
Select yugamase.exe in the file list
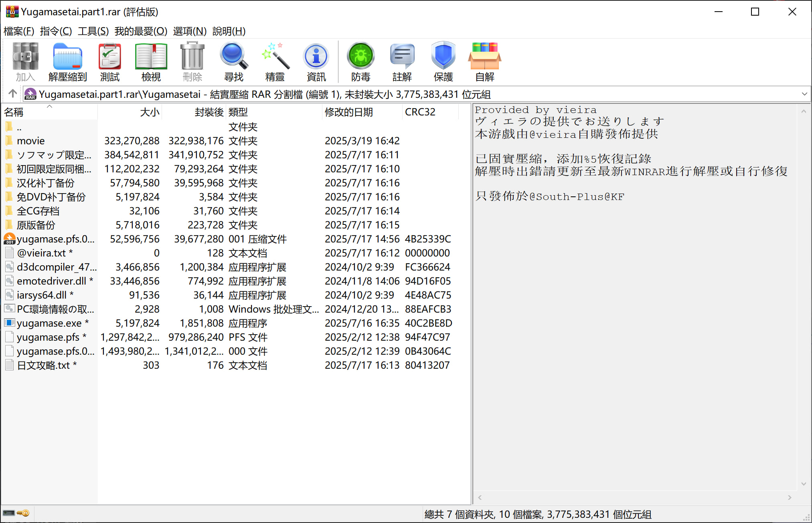click(x=49, y=323)
